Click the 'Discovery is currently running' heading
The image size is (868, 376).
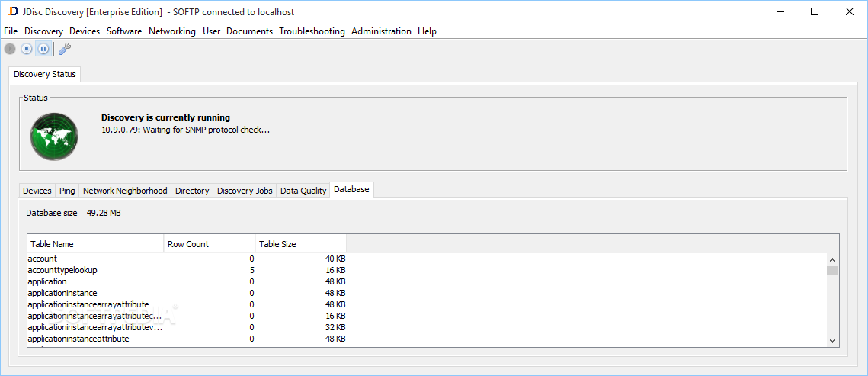click(x=165, y=117)
